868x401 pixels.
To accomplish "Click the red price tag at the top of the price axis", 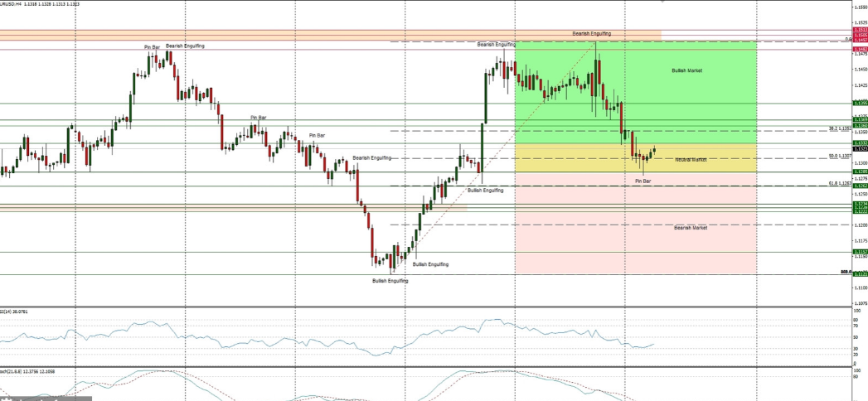I will [861, 30].
